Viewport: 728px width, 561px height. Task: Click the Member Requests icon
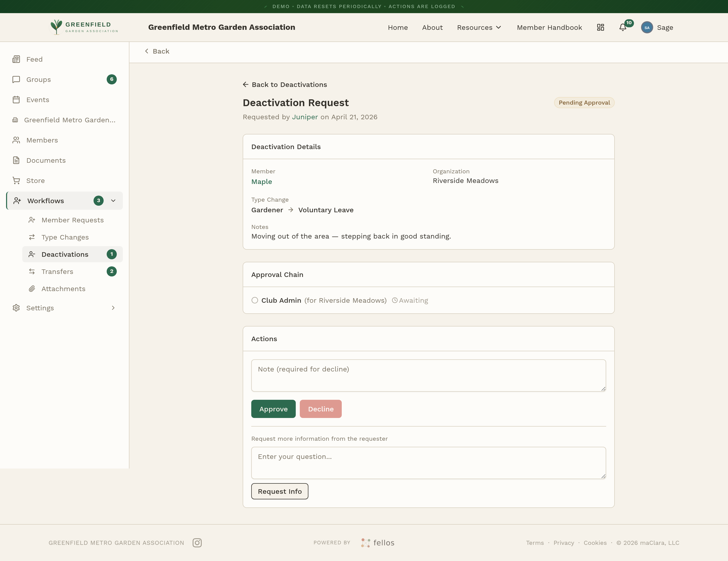coord(32,220)
